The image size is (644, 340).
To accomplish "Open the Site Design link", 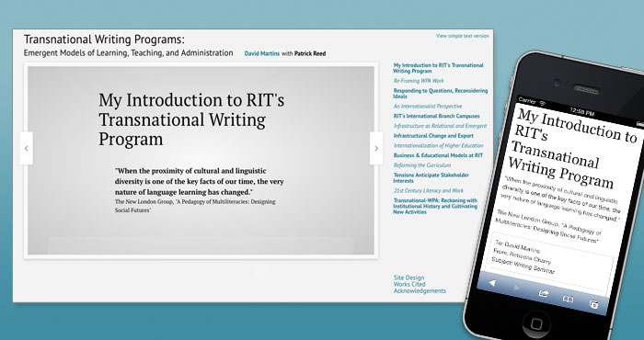I will coord(408,278).
